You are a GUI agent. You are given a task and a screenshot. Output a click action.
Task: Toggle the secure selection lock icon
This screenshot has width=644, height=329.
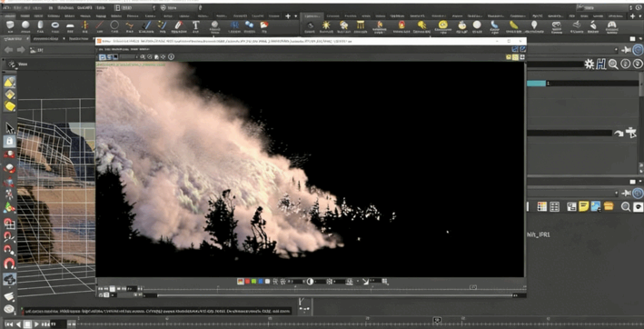coord(9,142)
